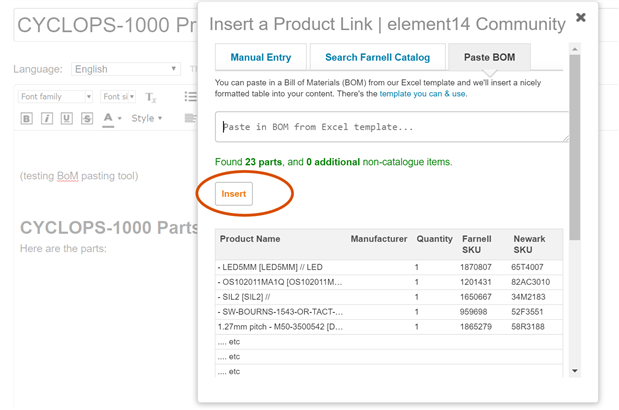Image resolution: width=619 pixels, height=410 pixels.
Task: Toggle strikethrough formatting in editor toolbar
Action: 87,119
